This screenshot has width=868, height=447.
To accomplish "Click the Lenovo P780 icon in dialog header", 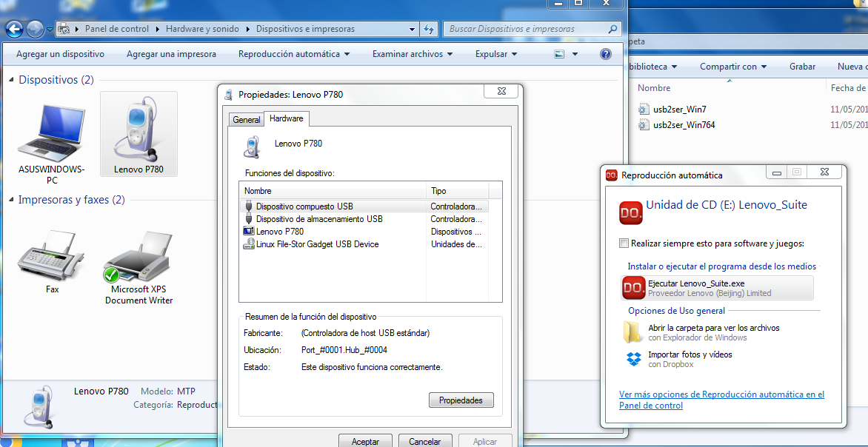I will pos(252,147).
